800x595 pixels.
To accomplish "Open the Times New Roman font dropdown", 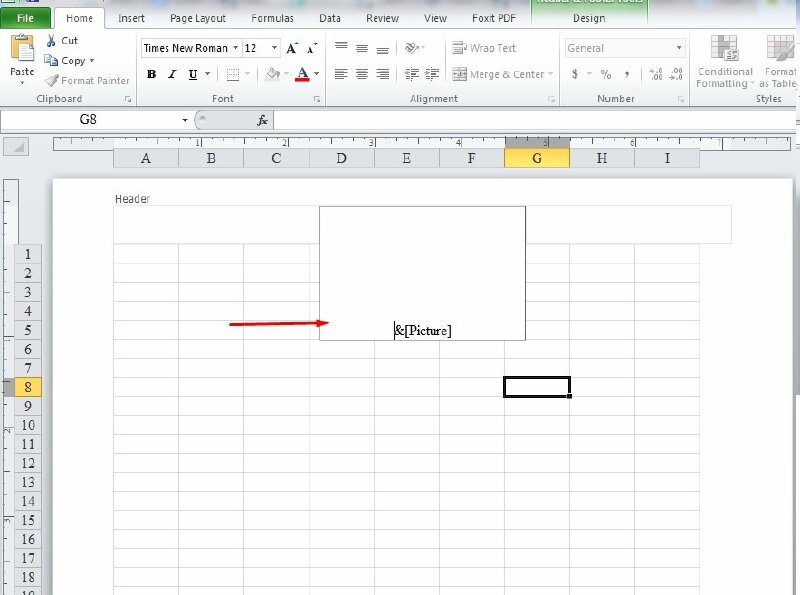I will [x=236, y=48].
